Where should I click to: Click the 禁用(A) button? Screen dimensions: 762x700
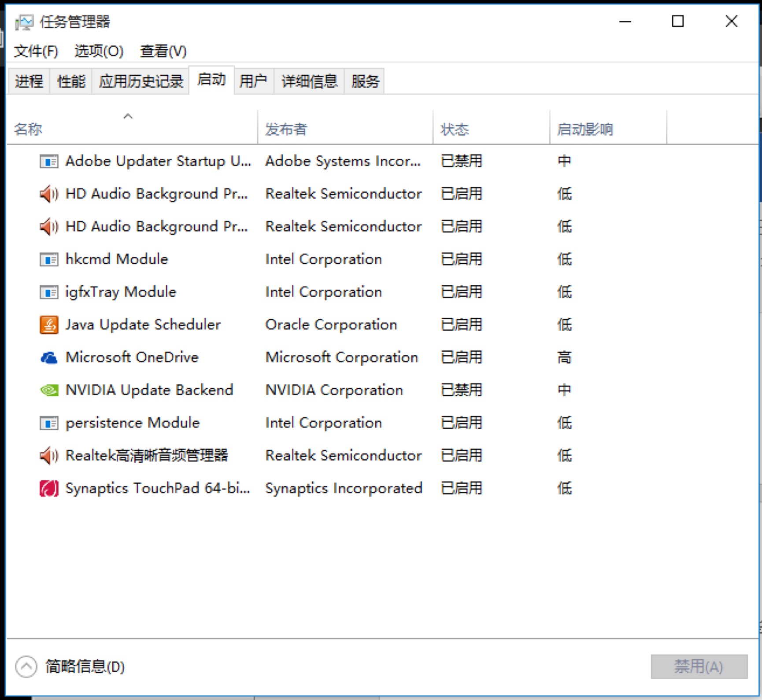pos(699,667)
